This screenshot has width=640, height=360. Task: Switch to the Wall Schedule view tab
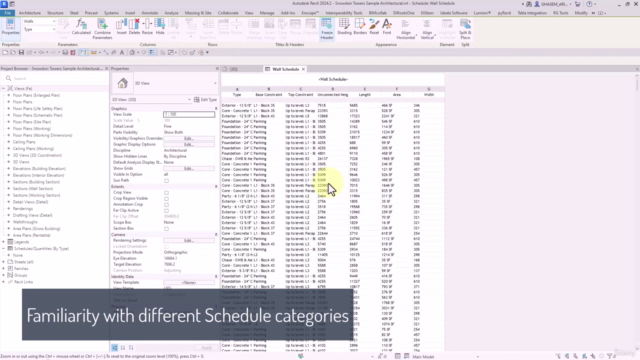285,69
